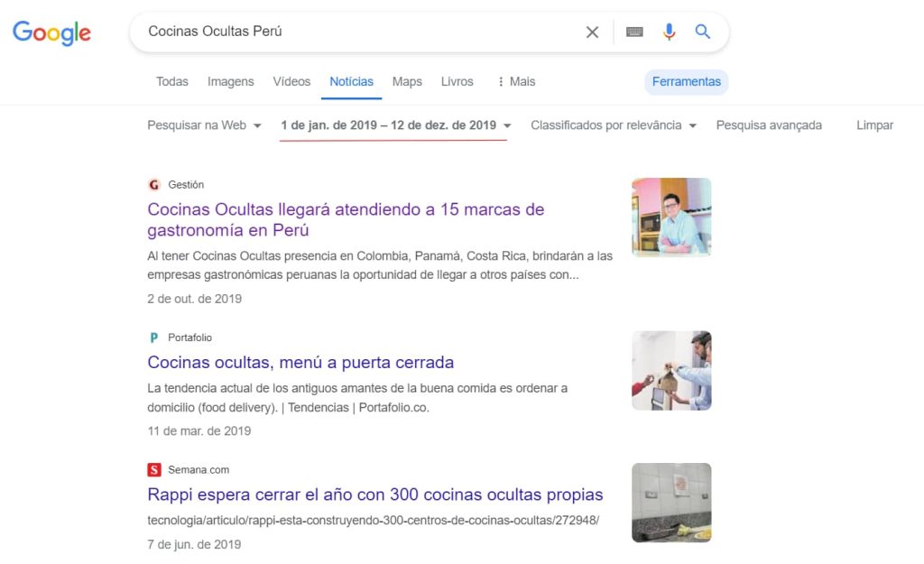Click Limpar to clear filters

[x=874, y=125]
